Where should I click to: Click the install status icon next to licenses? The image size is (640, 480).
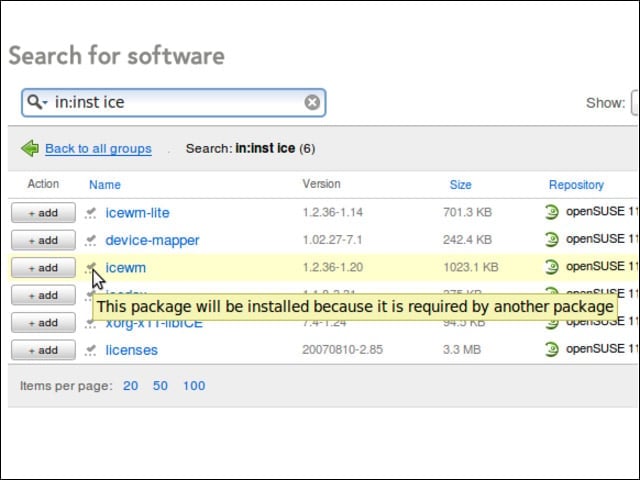[x=91, y=350]
